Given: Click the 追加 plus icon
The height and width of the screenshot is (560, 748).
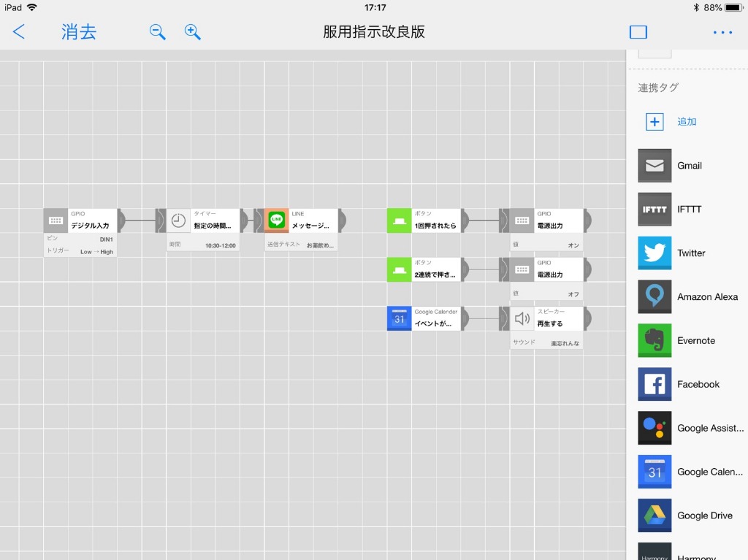Looking at the screenshot, I should 654,122.
